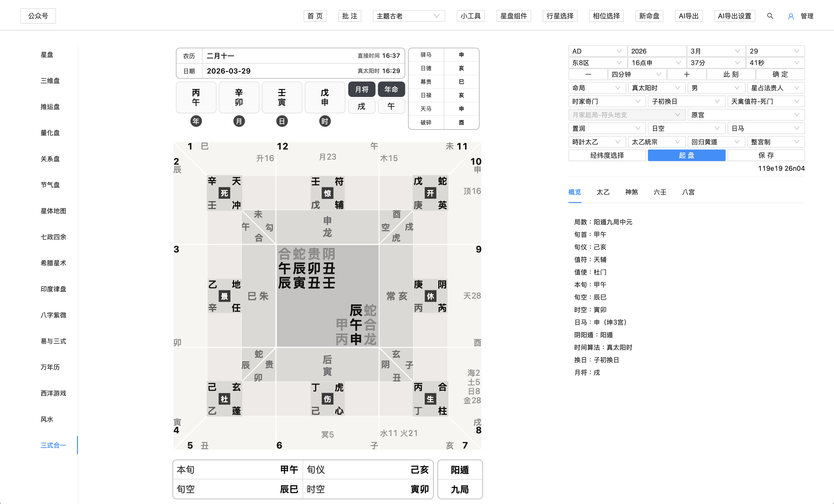Open the 时家奇门 dropdown

(607, 102)
